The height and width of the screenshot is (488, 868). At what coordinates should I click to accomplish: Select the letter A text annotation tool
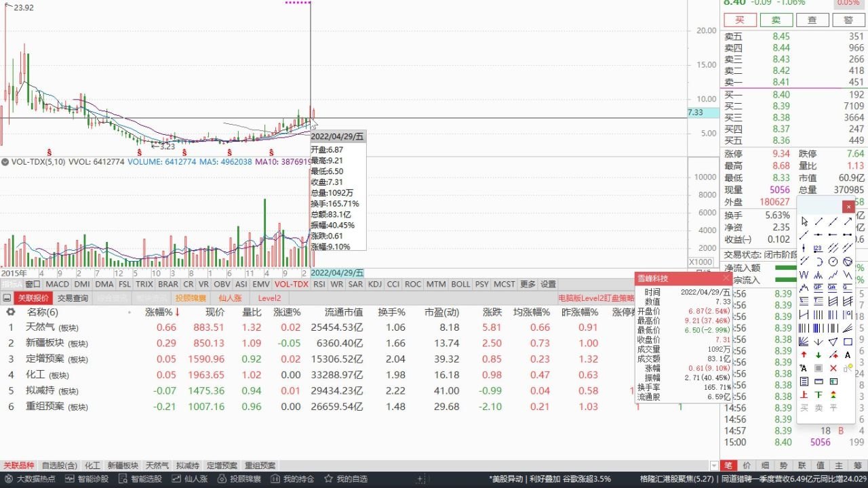(x=848, y=354)
